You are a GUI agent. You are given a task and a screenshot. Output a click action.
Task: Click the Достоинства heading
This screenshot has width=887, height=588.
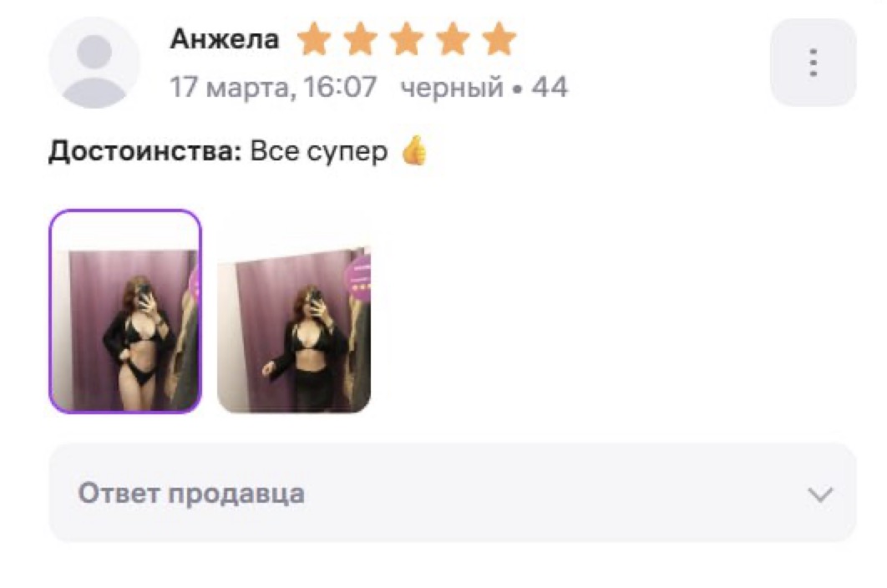[145, 151]
